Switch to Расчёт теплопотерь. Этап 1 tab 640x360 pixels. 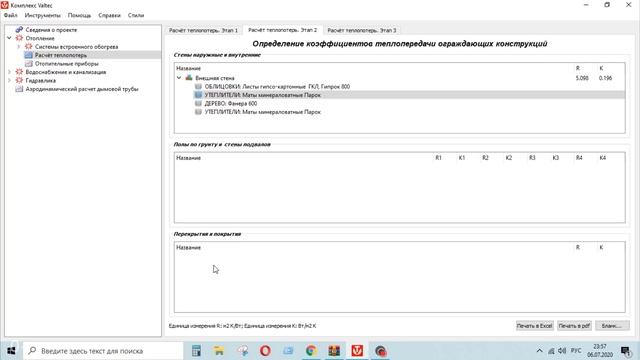click(203, 30)
